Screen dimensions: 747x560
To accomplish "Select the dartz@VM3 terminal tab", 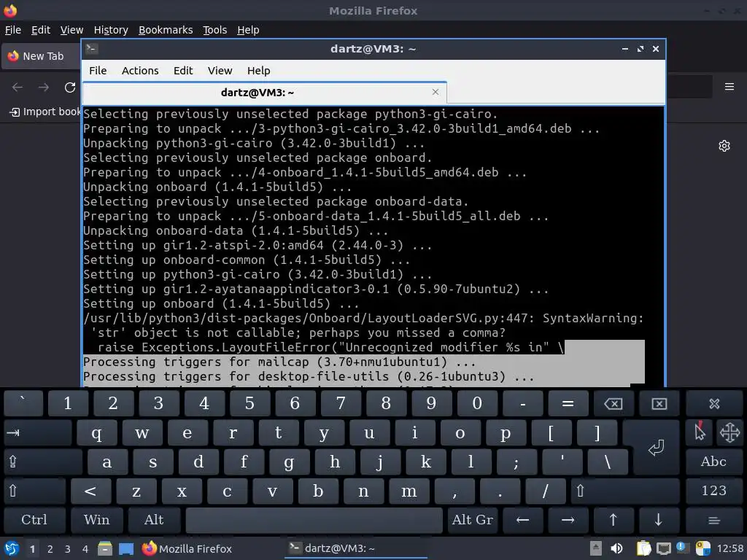I will tap(265, 93).
